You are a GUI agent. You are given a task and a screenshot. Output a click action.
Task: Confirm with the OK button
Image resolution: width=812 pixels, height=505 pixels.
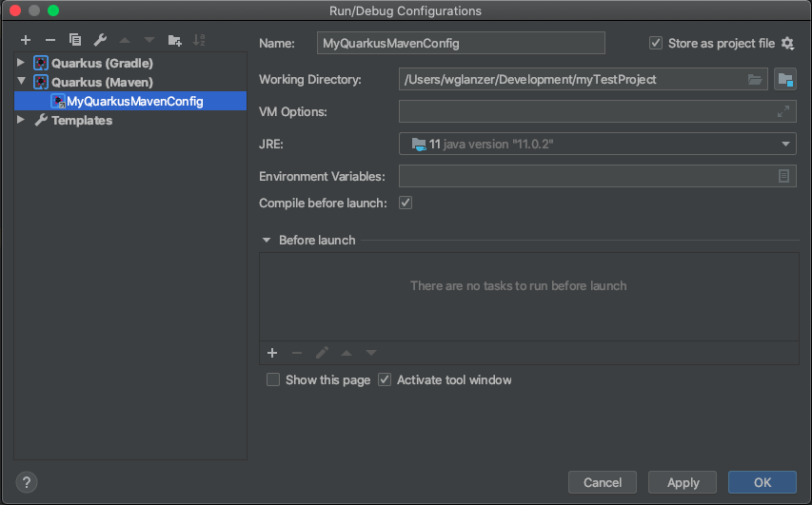pos(762,482)
